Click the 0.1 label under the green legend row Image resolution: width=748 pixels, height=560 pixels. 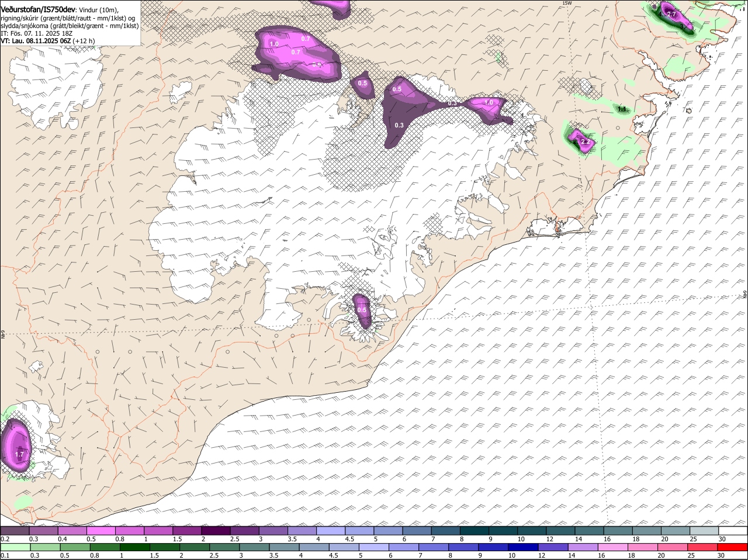click(4, 555)
